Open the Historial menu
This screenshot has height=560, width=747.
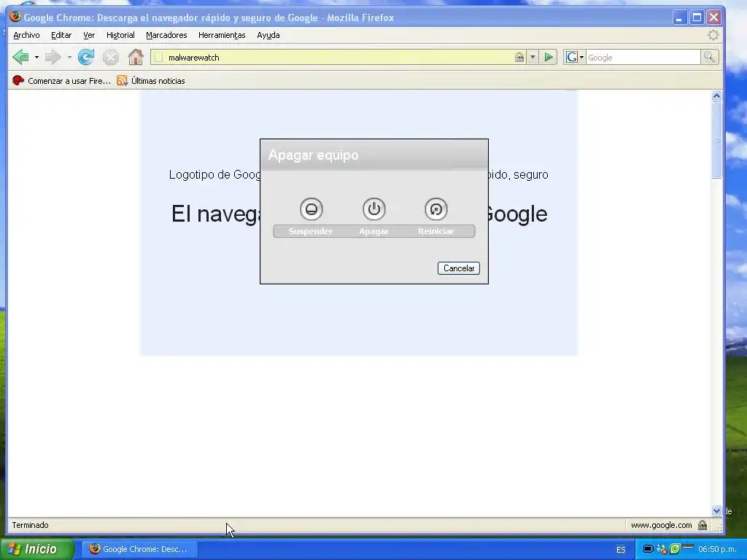[x=120, y=35]
